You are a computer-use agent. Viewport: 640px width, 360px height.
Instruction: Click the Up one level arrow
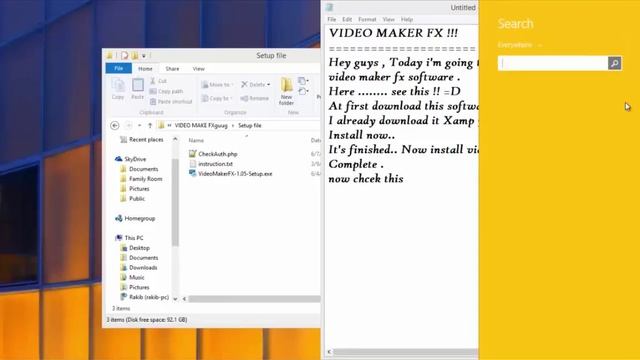coord(150,125)
